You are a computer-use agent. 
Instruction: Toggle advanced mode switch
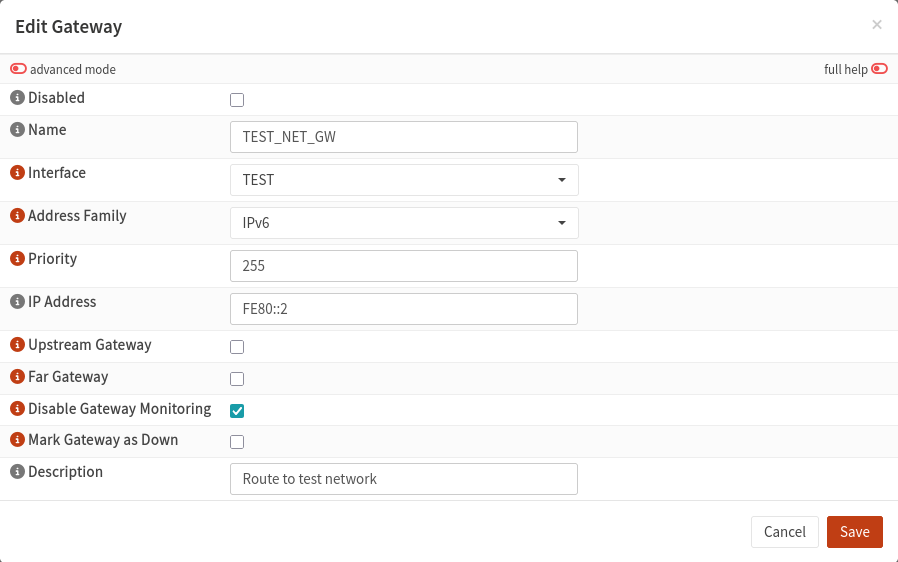[19, 70]
